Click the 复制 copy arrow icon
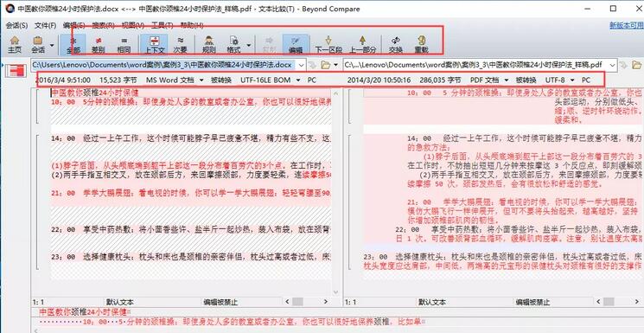Screen dimensions: 644x333 tap(270, 45)
